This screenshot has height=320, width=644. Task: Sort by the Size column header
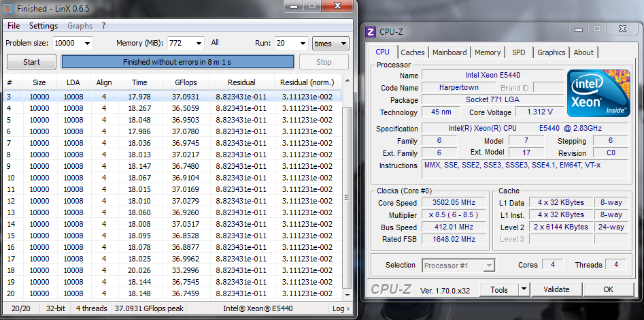39,82
